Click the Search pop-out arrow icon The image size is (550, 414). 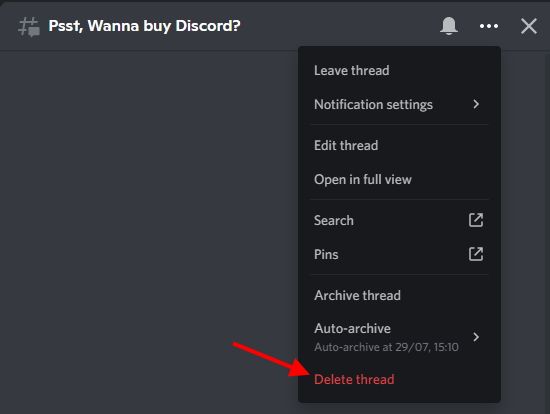tap(476, 220)
